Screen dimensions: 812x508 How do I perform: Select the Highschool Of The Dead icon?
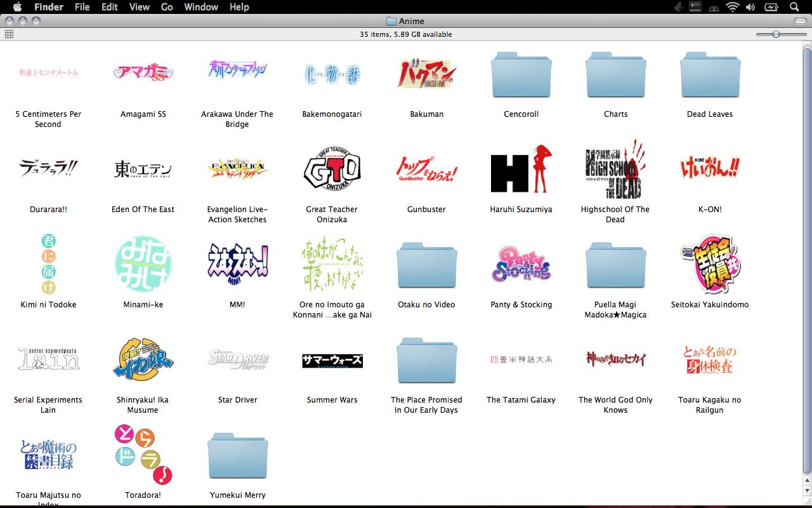pyautogui.click(x=615, y=169)
